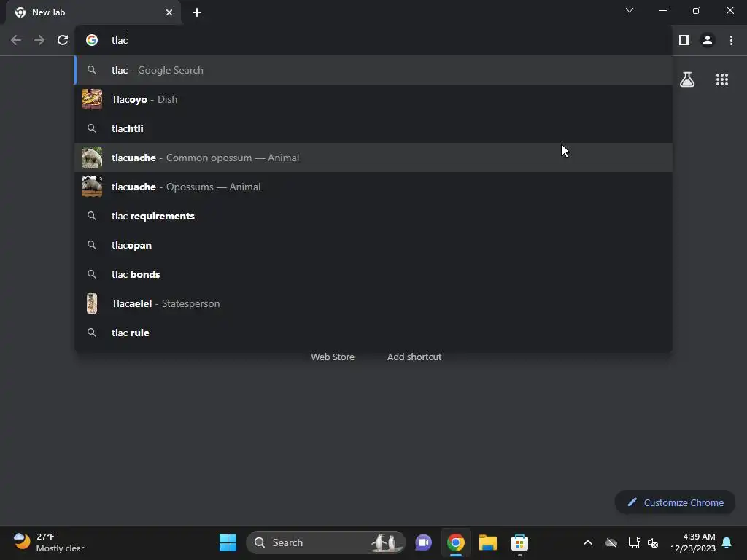Screen dimensions: 747x560
Task: Open the Windows Start menu
Action: point(228,542)
